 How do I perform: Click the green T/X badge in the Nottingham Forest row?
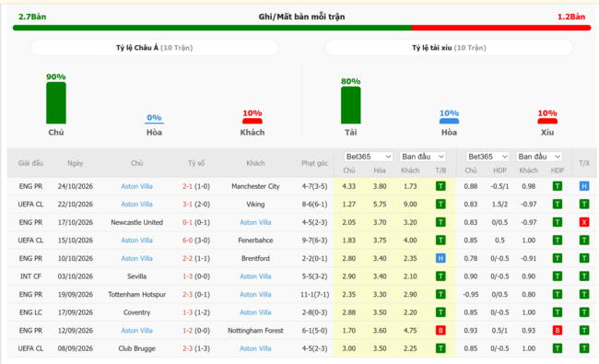(583, 330)
